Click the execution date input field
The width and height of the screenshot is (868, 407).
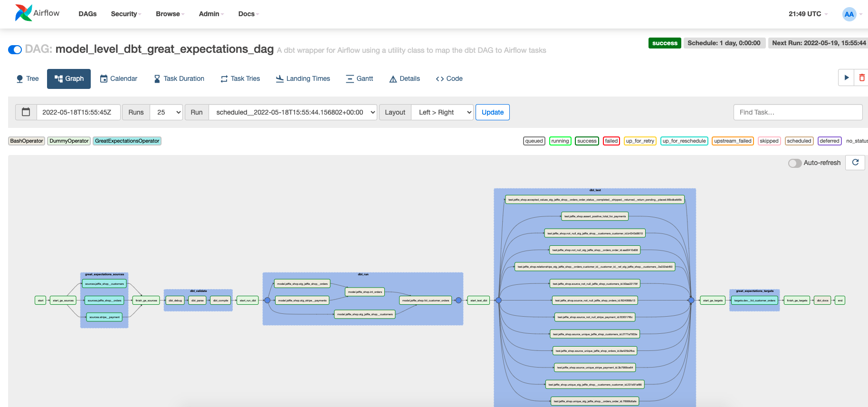78,112
